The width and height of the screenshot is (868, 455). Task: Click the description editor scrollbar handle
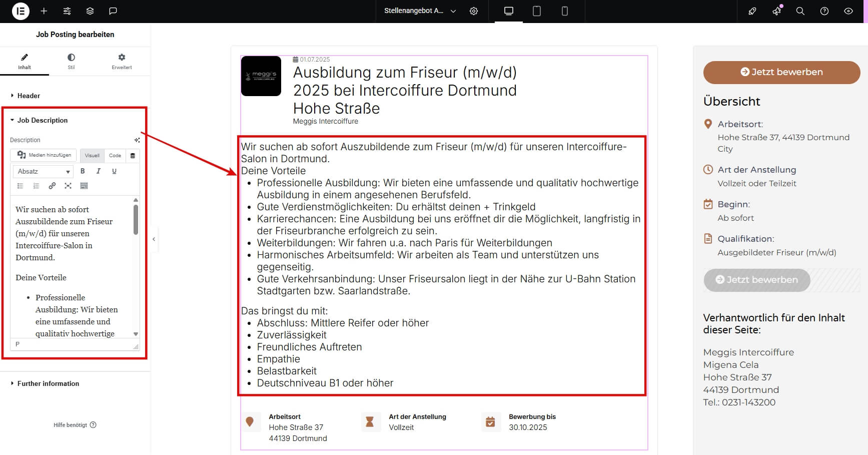136,219
